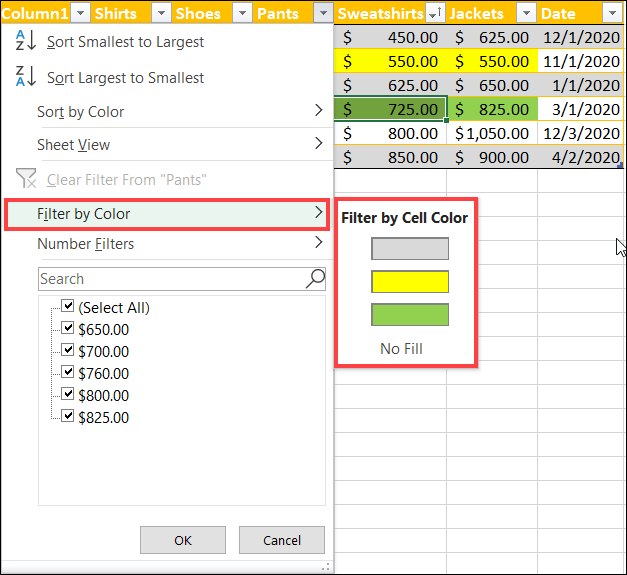This screenshot has width=627, height=575.
Task: Dismiss the filter menu with Cancel
Action: pos(282,540)
